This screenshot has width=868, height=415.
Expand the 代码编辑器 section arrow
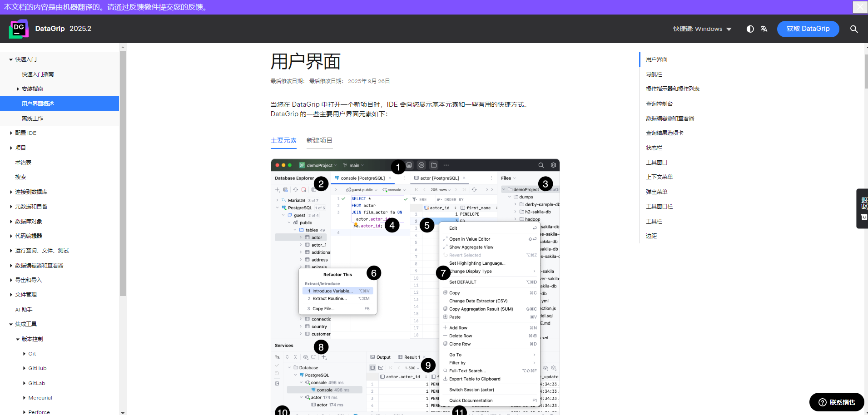(11, 236)
